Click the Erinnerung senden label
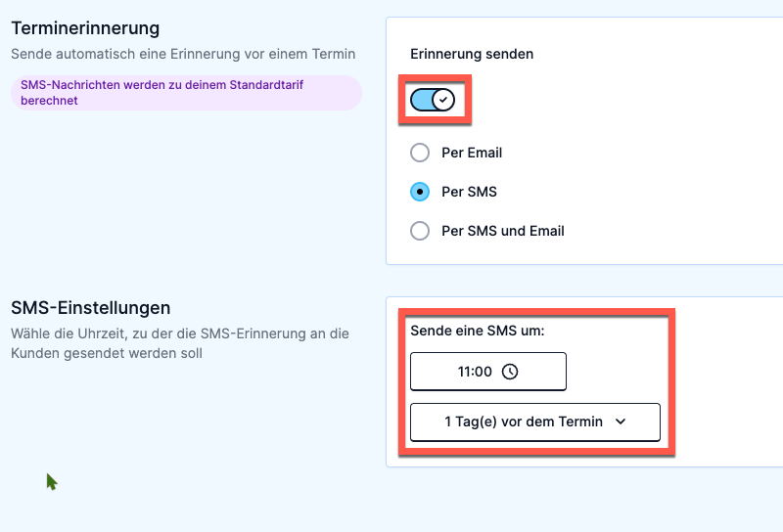 click(x=472, y=54)
